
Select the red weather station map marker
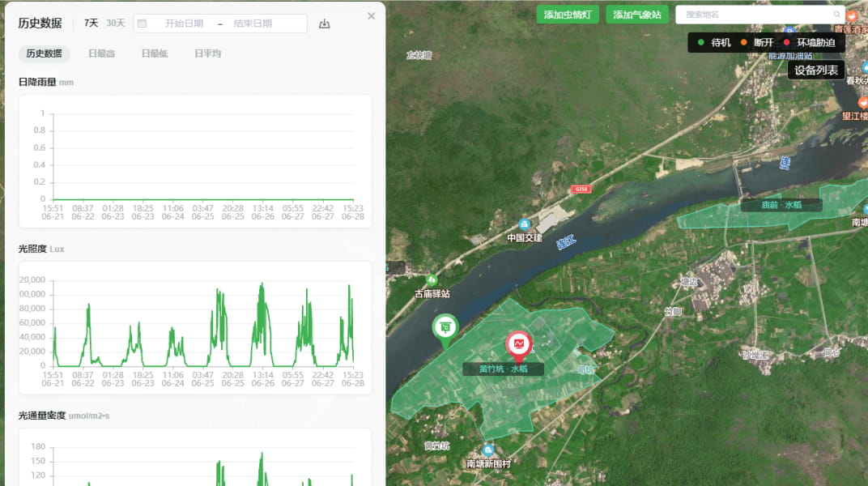519,345
